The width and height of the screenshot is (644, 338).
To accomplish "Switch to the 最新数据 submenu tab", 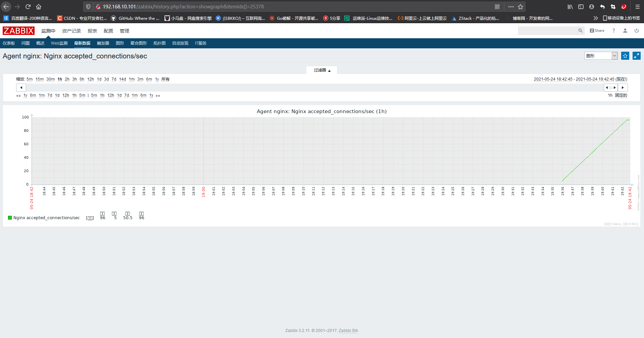I will (82, 43).
